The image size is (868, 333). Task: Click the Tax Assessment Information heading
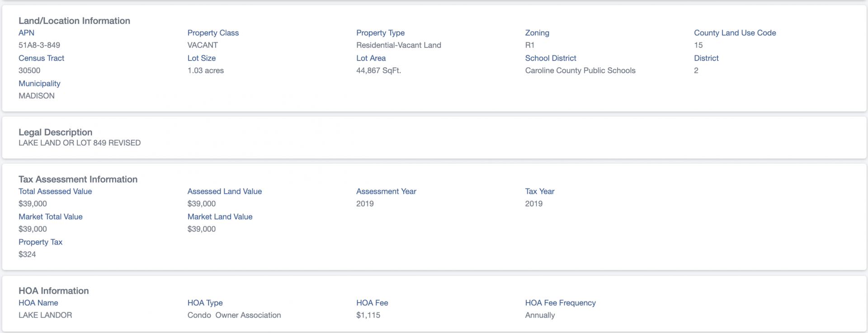tap(78, 179)
